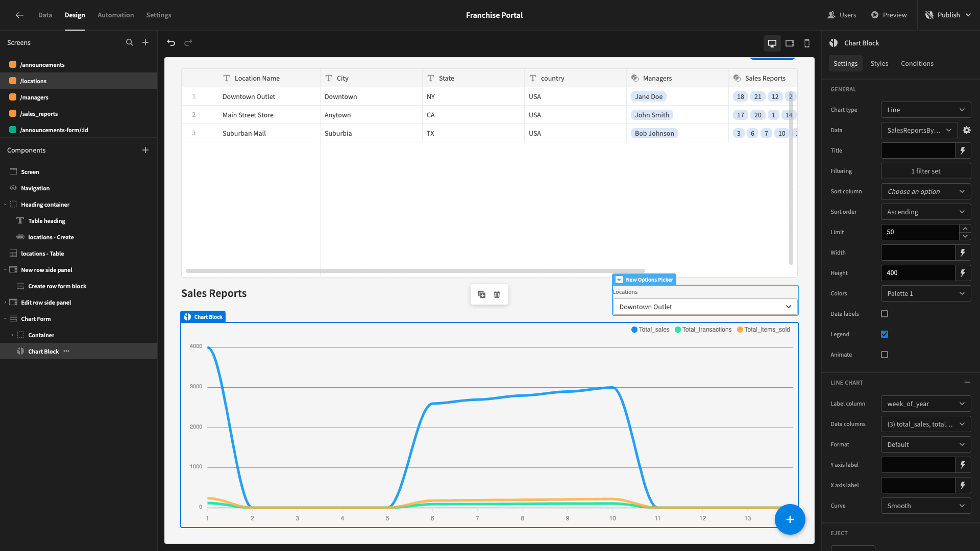Enable the Animate checkbox
The width and height of the screenshot is (980, 551).
click(x=885, y=355)
